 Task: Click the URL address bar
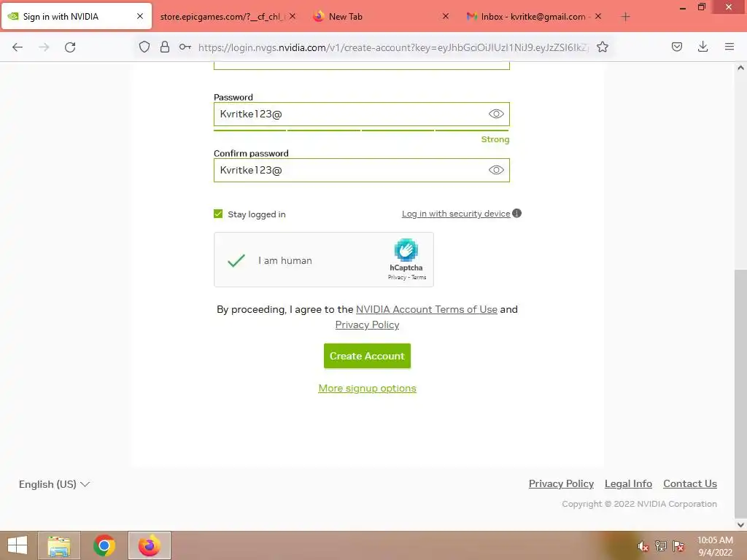393,47
